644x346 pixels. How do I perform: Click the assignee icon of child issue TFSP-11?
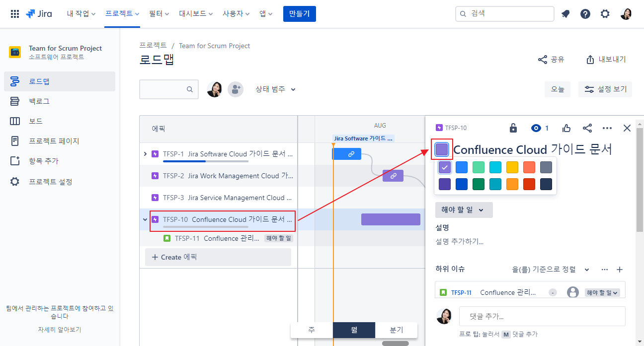click(573, 292)
